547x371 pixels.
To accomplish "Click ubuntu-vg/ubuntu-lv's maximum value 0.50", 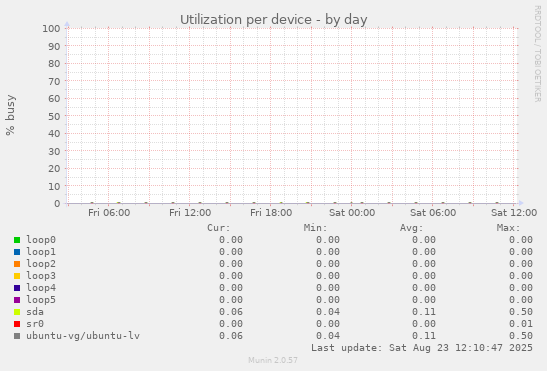I will [521, 336].
